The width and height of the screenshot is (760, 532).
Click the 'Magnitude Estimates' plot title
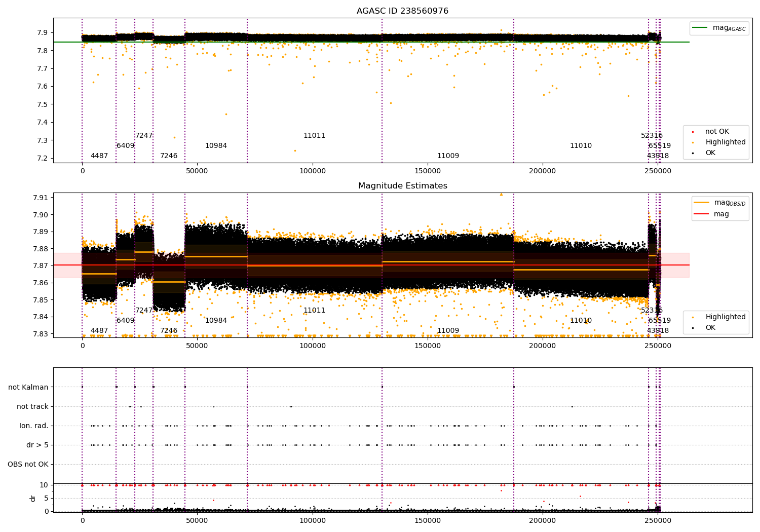[402, 186]
